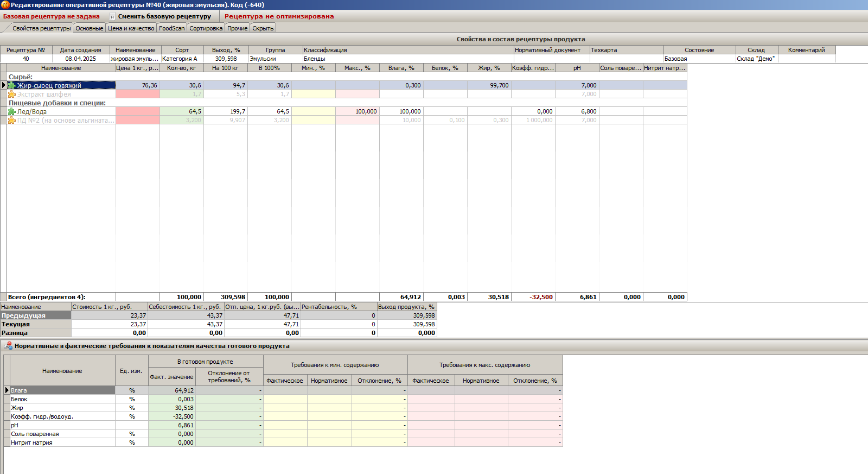Click the Сорт field showing Категория А
Viewport: 868px width, 474px height.
point(182,59)
